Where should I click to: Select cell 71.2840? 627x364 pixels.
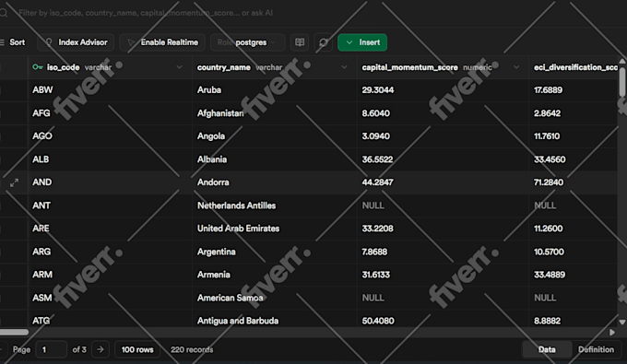[574, 182]
